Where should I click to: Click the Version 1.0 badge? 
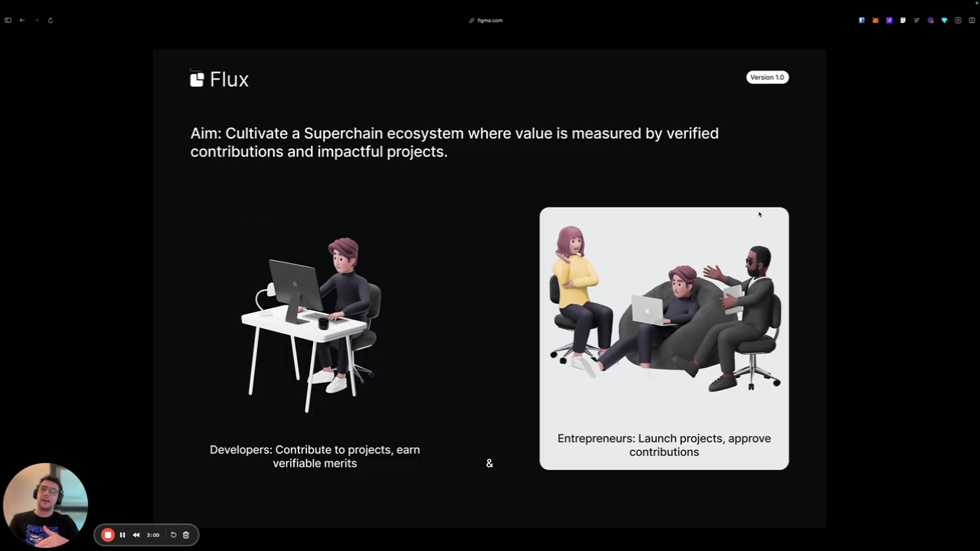pyautogui.click(x=767, y=77)
